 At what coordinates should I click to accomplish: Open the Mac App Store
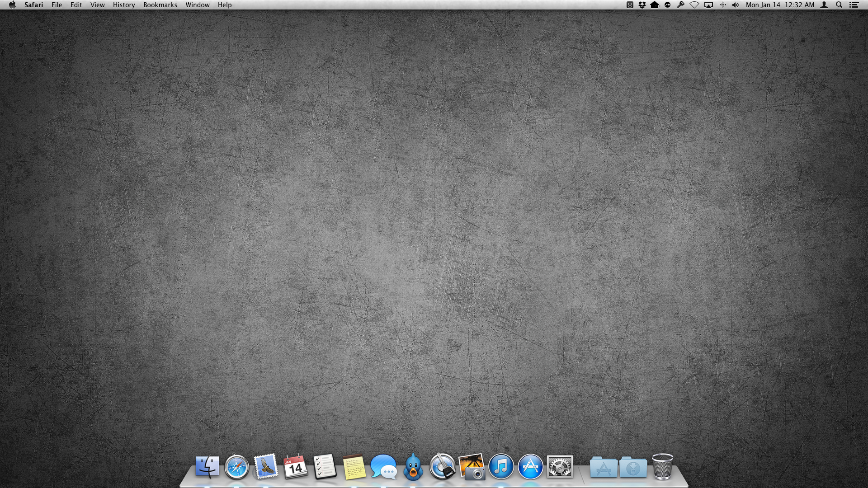[x=530, y=466]
